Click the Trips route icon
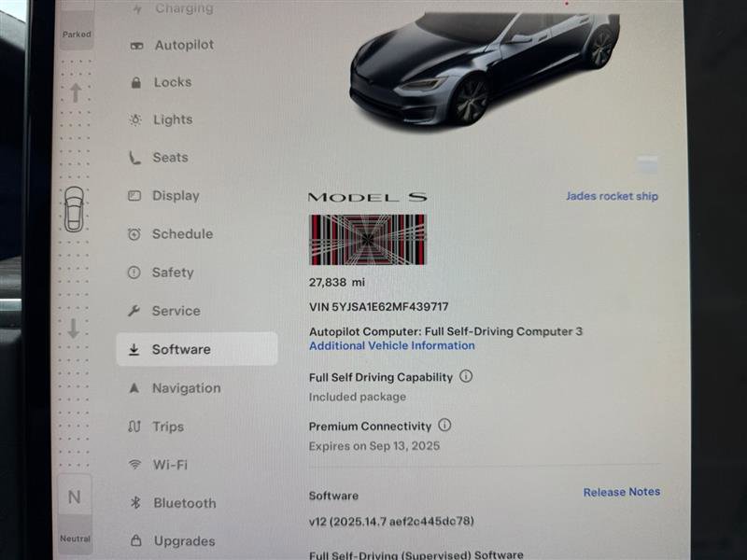 pos(134,427)
